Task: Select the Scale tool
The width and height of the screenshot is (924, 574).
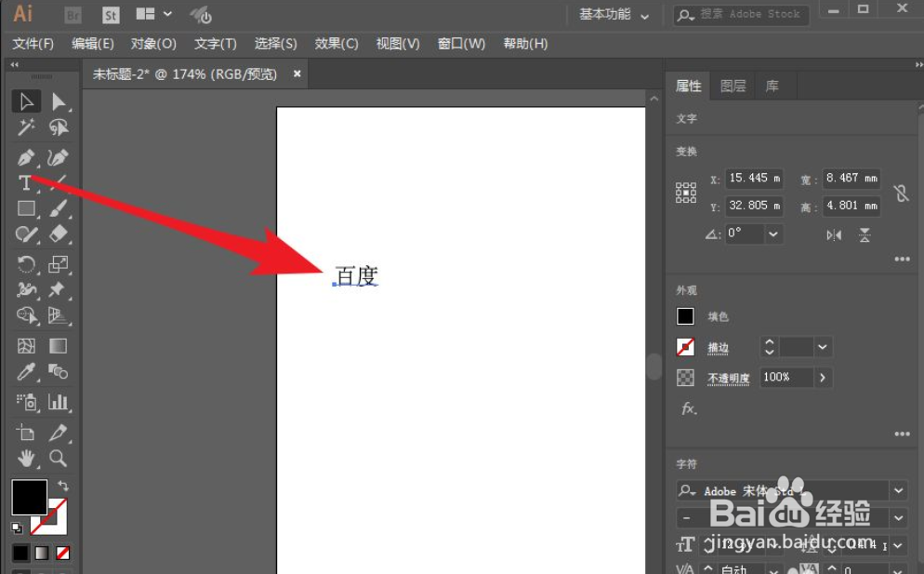Action: point(58,263)
